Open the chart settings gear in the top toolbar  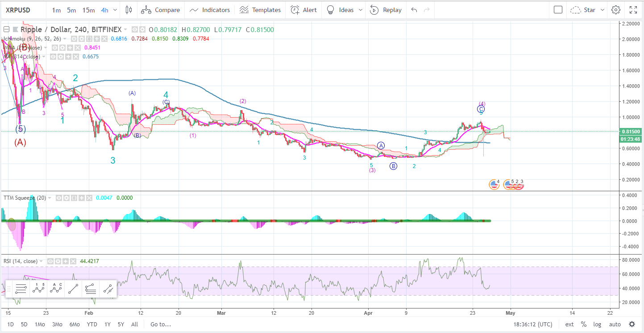coord(616,10)
